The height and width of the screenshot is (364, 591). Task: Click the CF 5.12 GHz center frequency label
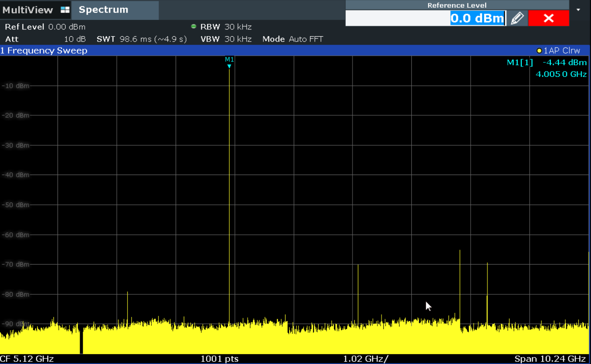click(27, 359)
